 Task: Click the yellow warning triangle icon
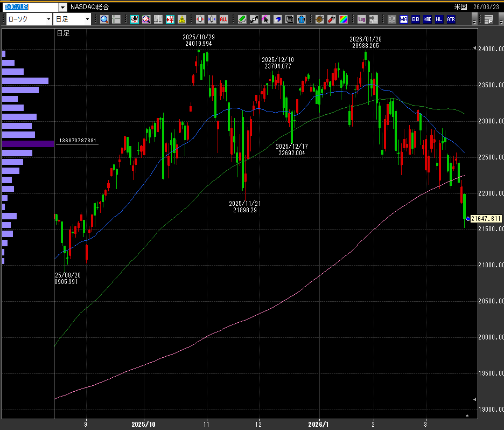(182, 19)
